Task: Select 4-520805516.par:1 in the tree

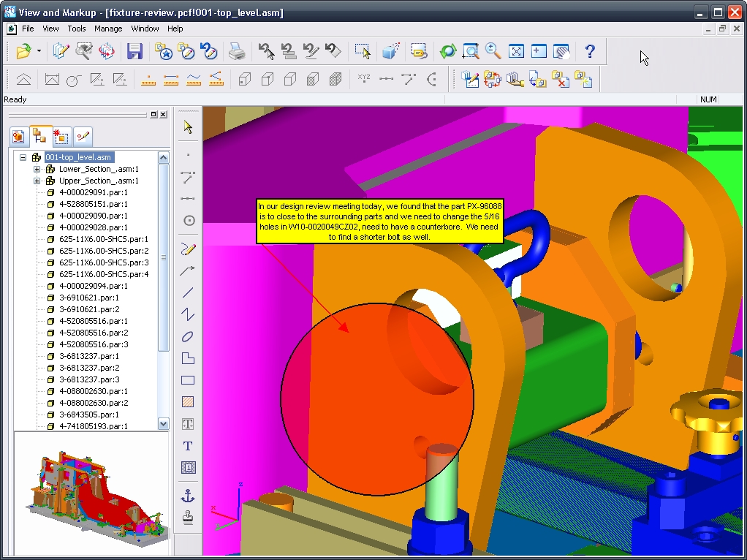Action: tap(94, 321)
